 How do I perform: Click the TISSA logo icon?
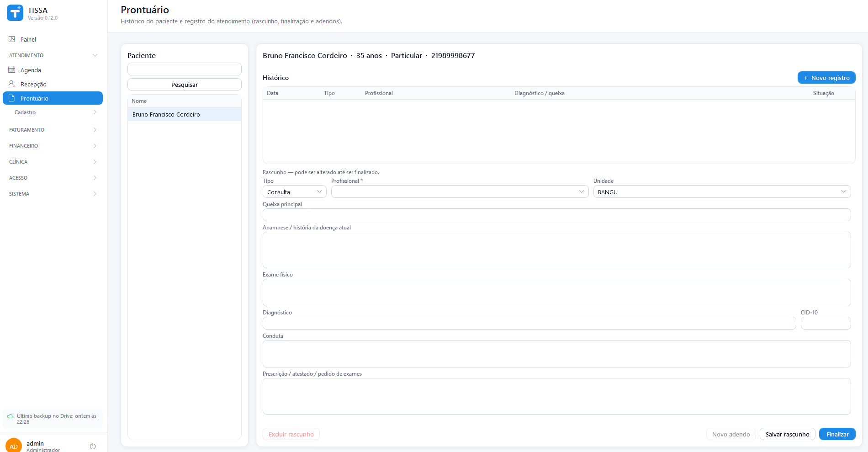tap(15, 13)
